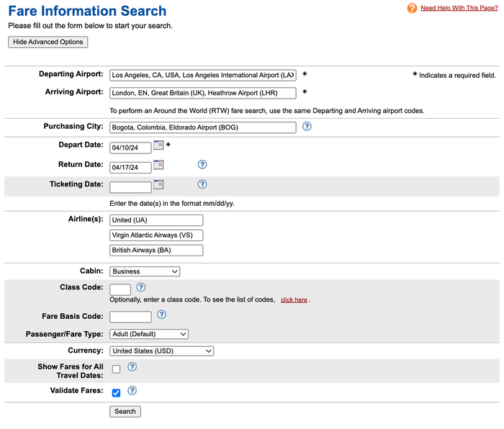The image size is (504, 429).
Task: Click the 'Enter the date(s) in the format mm/dd/yy.' text
Action: click(172, 204)
